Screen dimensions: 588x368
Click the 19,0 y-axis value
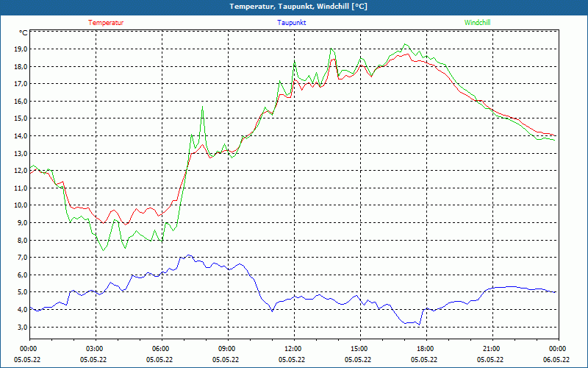click(21, 49)
